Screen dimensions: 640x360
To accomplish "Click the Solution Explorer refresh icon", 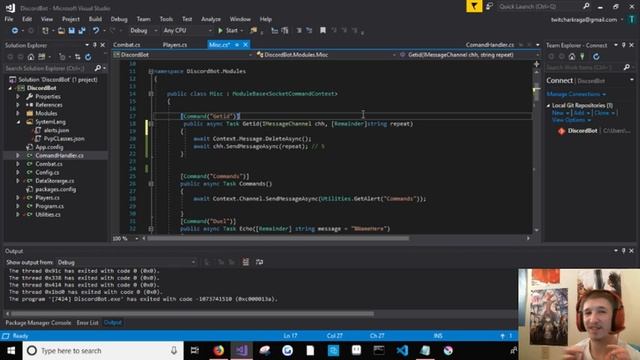I will pos(88,57).
